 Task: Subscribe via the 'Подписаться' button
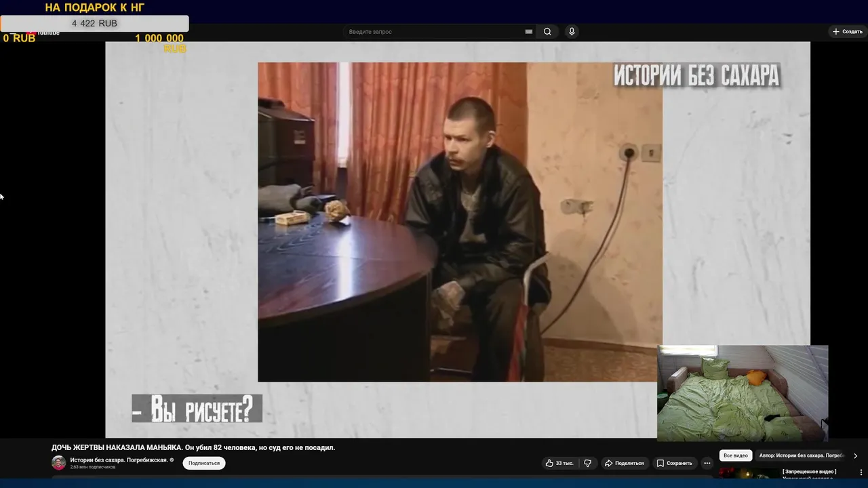pyautogui.click(x=204, y=463)
